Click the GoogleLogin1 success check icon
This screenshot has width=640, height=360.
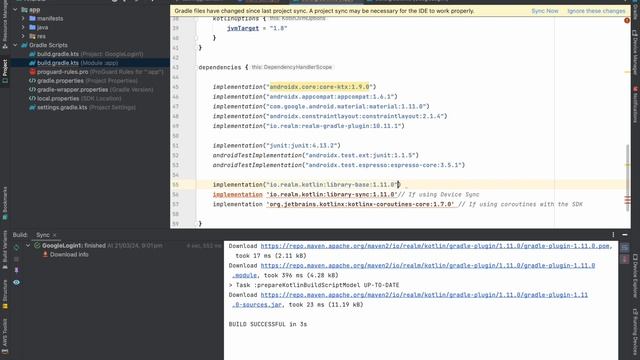[37, 246]
